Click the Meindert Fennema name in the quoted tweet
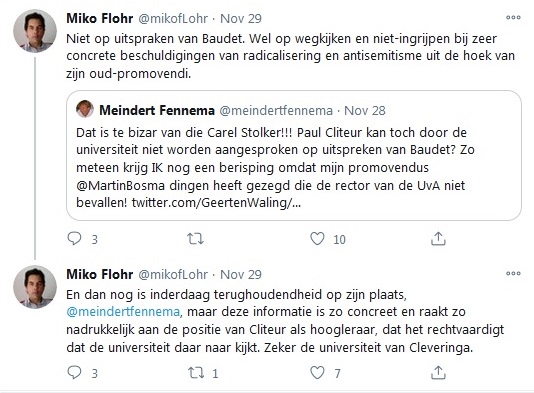The height and width of the screenshot is (393, 534). point(157,110)
